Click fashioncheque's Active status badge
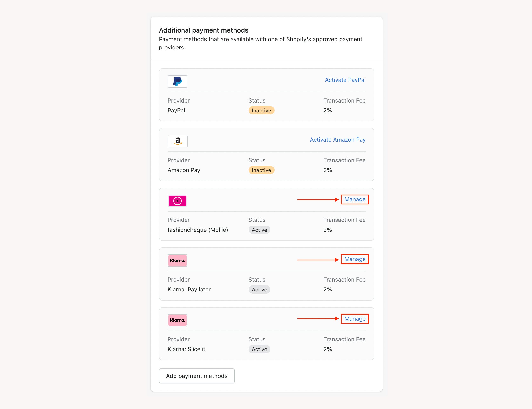 [259, 230]
